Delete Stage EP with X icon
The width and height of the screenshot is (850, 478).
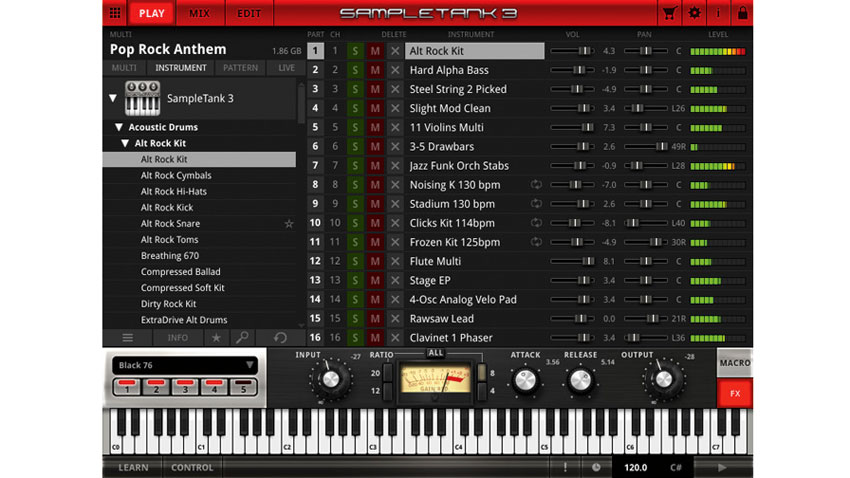(x=395, y=280)
